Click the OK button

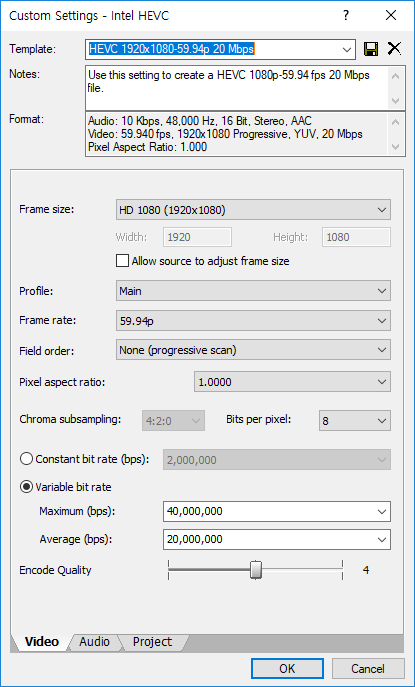click(x=287, y=669)
